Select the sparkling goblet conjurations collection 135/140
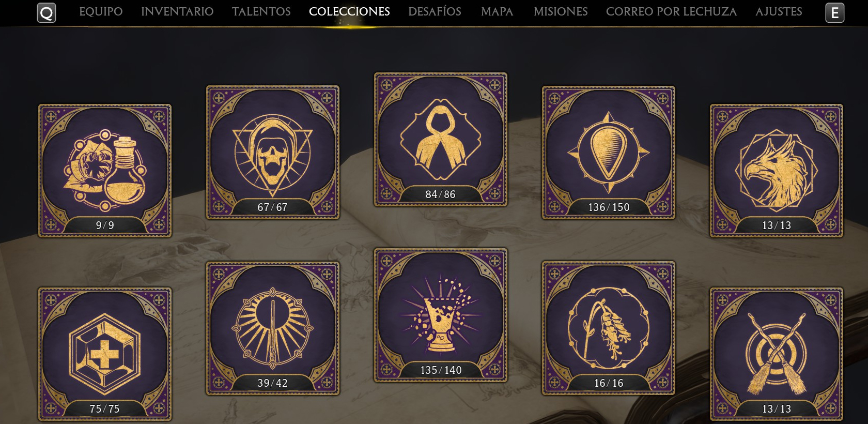868x424 pixels. (x=441, y=315)
